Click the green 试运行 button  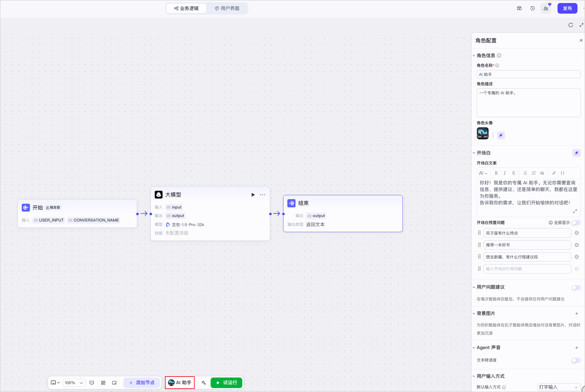click(226, 383)
